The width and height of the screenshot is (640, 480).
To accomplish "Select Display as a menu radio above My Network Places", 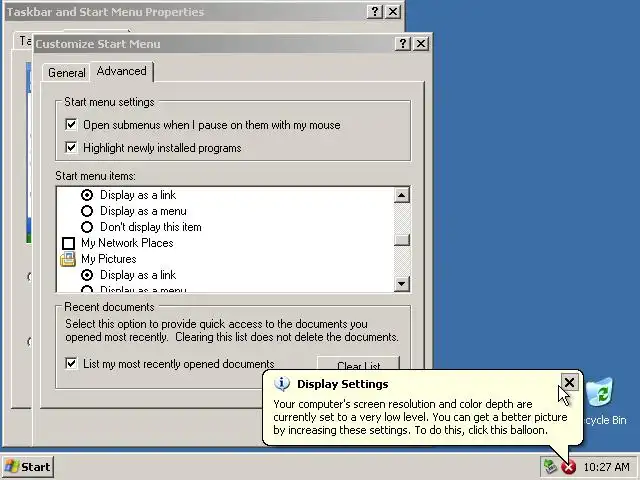I will pyautogui.click(x=87, y=211).
